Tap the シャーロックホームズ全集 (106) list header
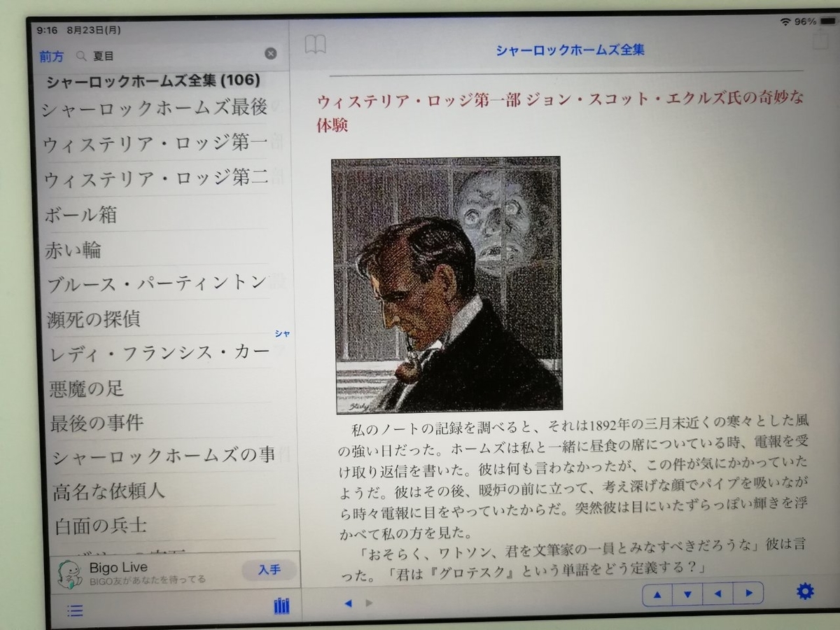Screen dimensions: 840x630 coord(153,81)
